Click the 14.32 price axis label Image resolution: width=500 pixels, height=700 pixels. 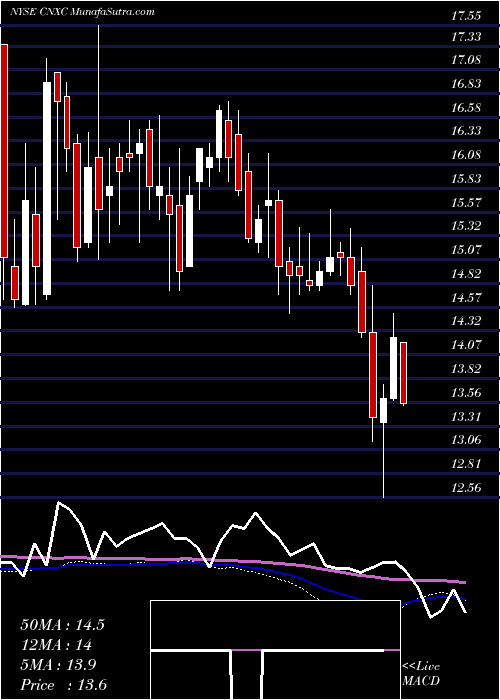pyautogui.click(x=466, y=321)
